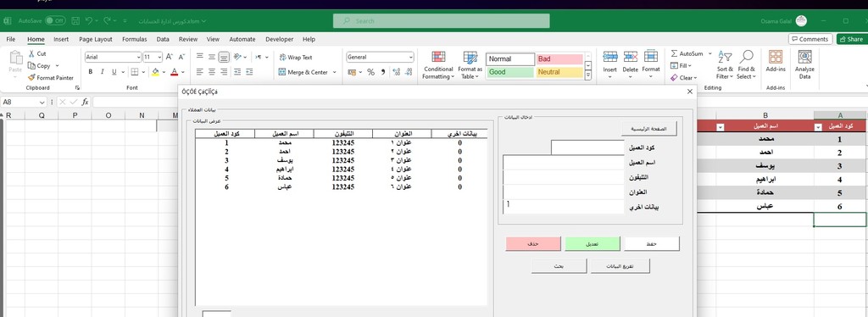Image resolution: width=868 pixels, height=317 pixels.
Task: Decrease cell indent
Action: (x=237, y=72)
